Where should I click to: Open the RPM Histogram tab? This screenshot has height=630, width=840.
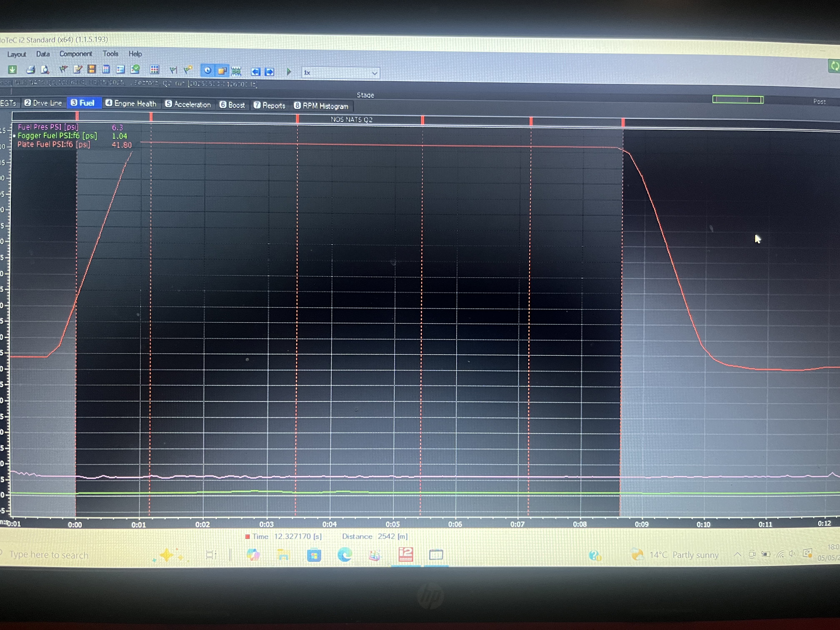(321, 106)
